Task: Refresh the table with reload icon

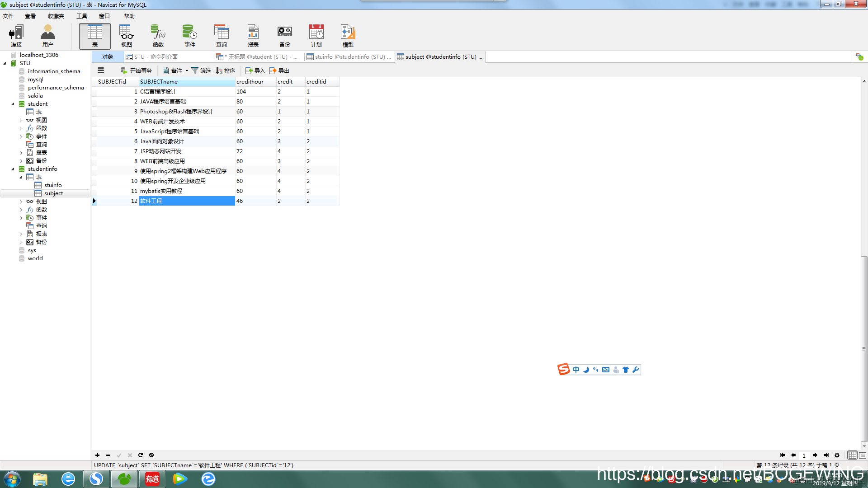Action: click(141, 455)
